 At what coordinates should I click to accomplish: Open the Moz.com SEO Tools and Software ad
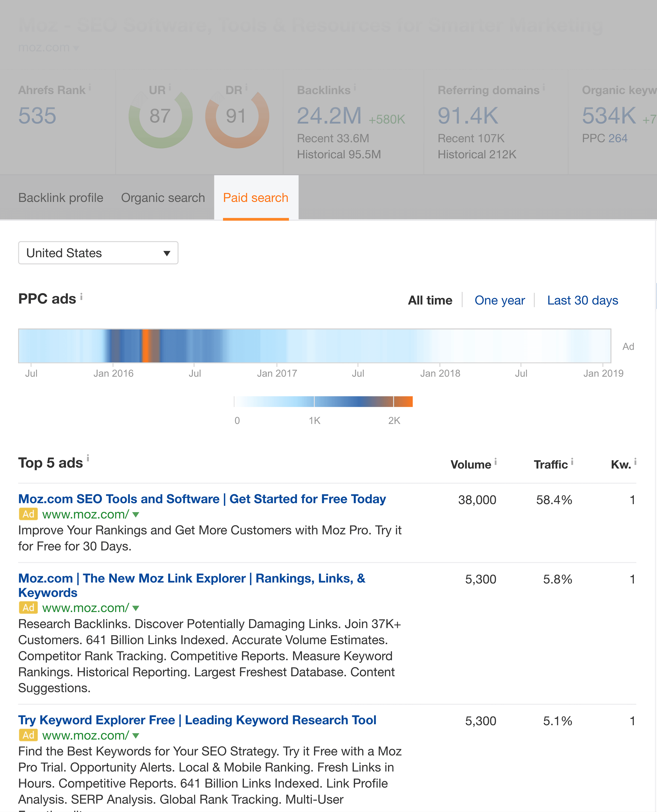coord(202,499)
